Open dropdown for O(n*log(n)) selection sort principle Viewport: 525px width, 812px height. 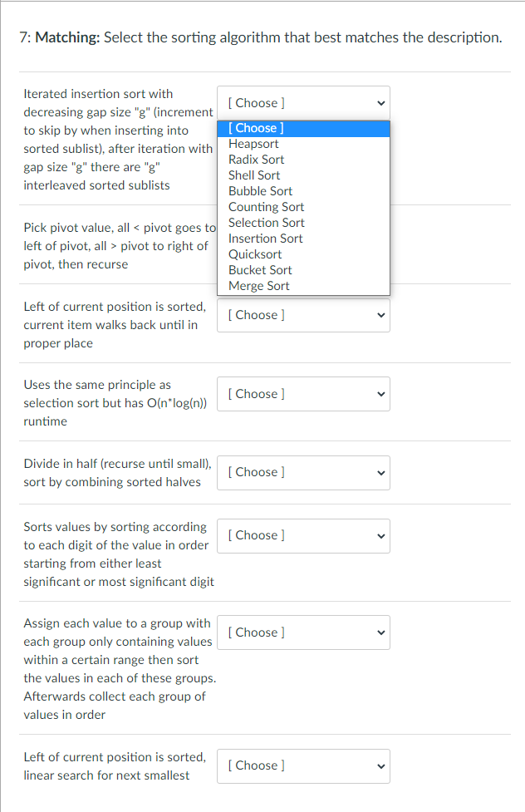click(303, 394)
